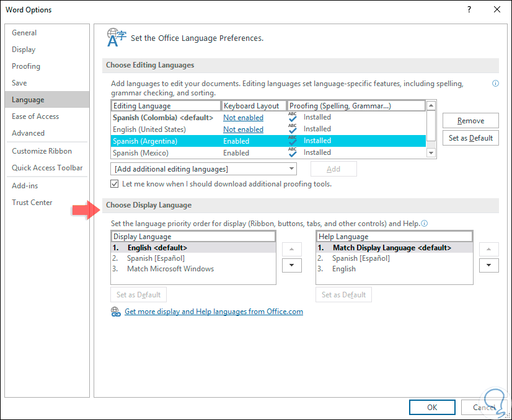Click the info icon after display language description

click(424, 224)
